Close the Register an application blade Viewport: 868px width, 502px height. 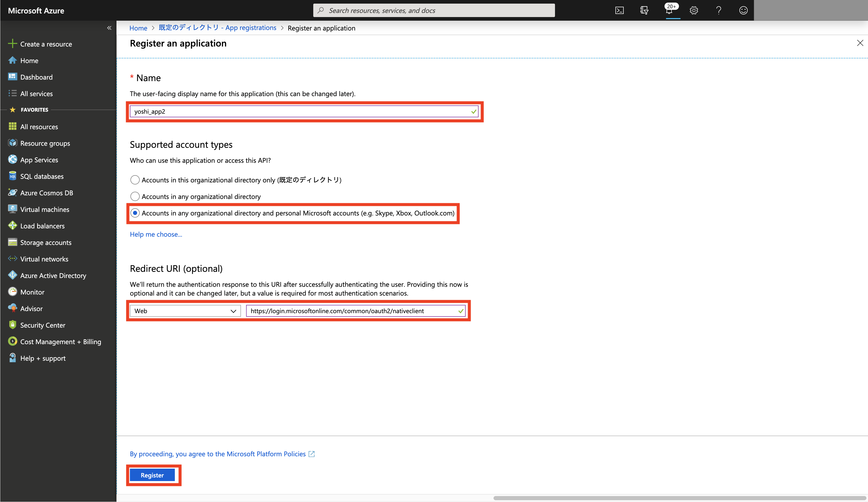860,43
